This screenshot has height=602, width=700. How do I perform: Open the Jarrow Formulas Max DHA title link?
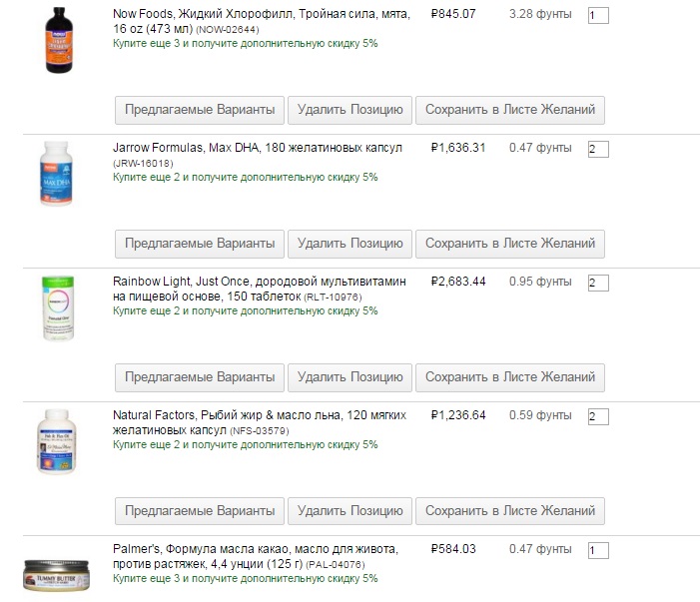click(258, 148)
